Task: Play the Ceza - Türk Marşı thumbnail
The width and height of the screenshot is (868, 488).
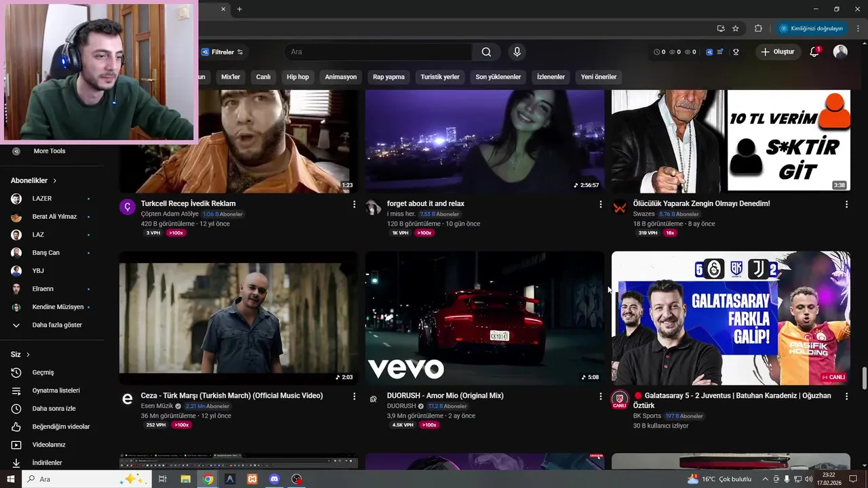Action: click(239, 319)
